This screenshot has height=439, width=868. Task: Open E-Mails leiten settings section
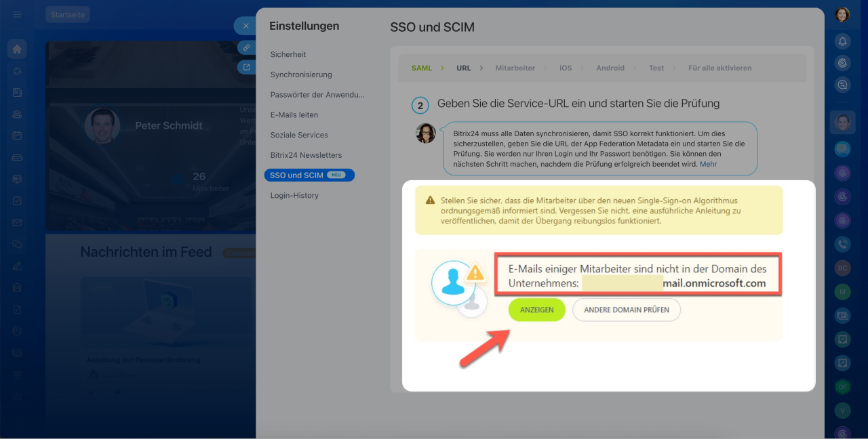coord(294,114)
